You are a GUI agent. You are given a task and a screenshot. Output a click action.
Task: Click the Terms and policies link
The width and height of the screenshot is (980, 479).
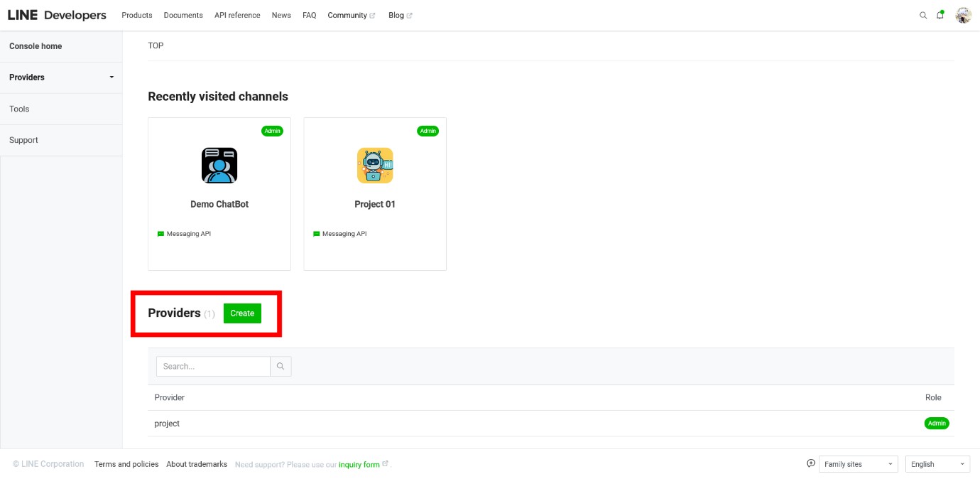[126, 464]
